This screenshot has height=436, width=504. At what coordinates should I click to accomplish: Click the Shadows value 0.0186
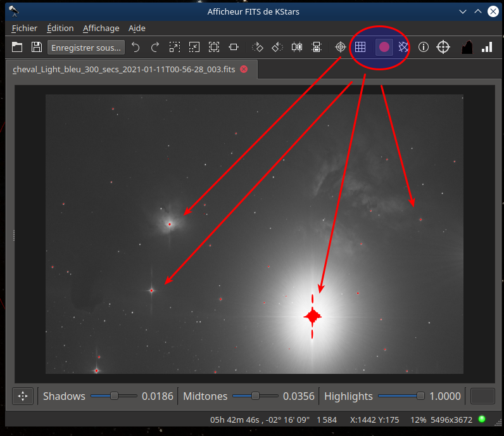[158, 396]
